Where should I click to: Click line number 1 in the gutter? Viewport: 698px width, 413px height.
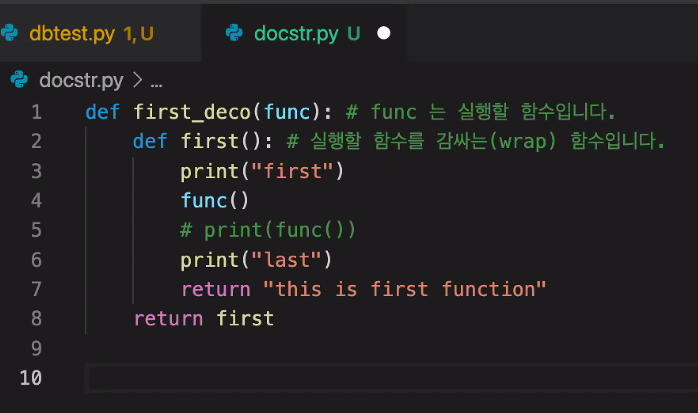point(37,112)
